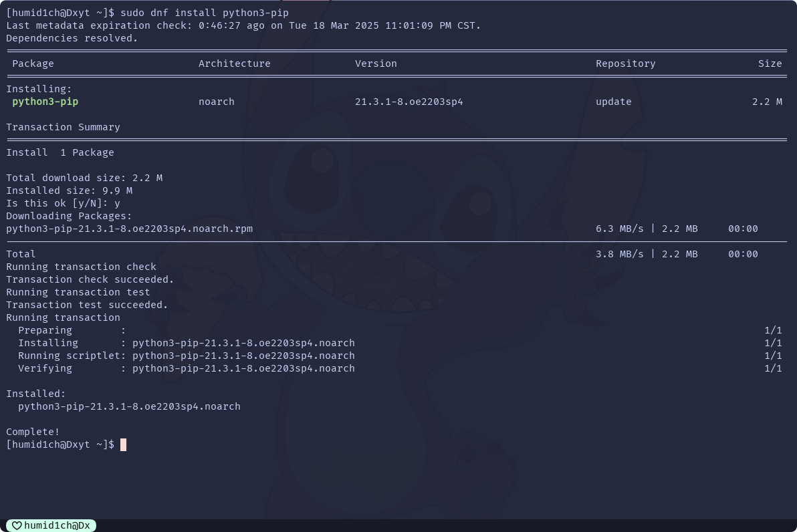Click the 'Preparing' step label
797x532 pixels.
(x=45, y=330)
